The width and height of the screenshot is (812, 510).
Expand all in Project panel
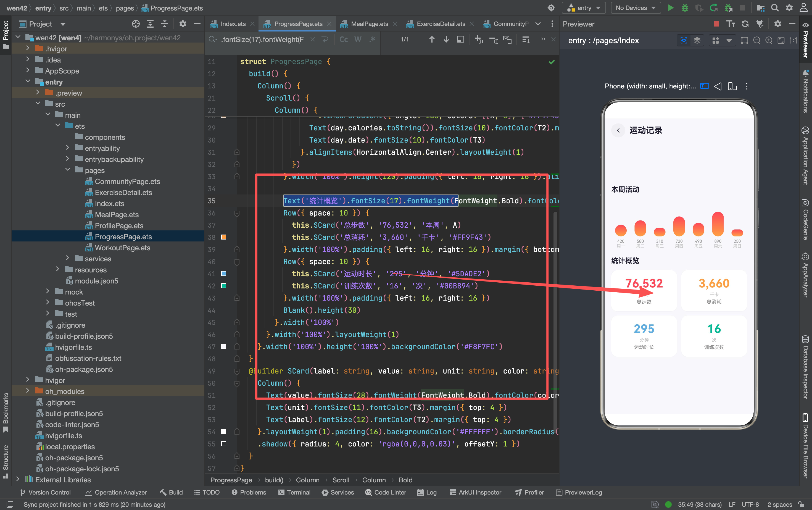(151, 23)
